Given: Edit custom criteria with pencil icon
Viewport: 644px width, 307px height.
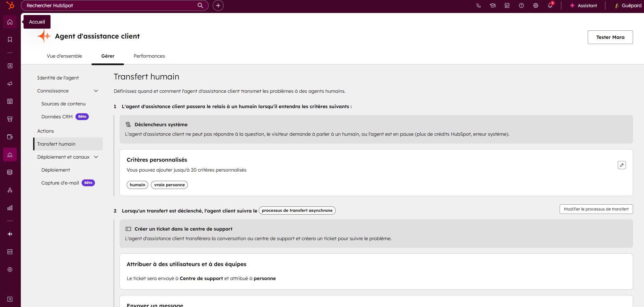Looking at the screenshot, I should coord(621,165).
